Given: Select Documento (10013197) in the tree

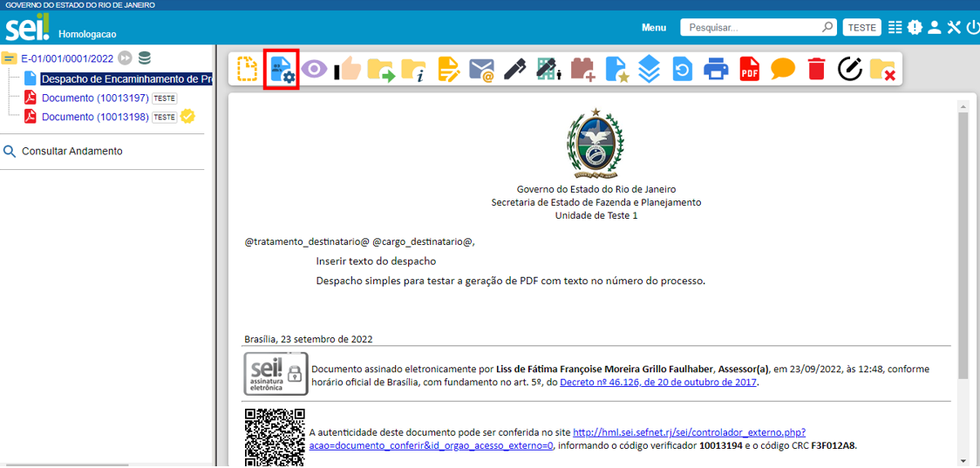Looking at the screenshot, I should [95, 98].
